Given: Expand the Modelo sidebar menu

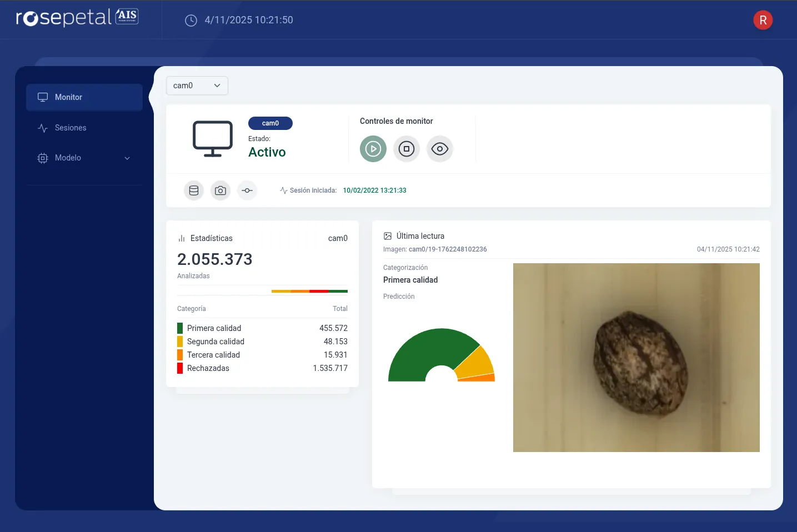Looking at the screenshot, I should pos(68,158).
